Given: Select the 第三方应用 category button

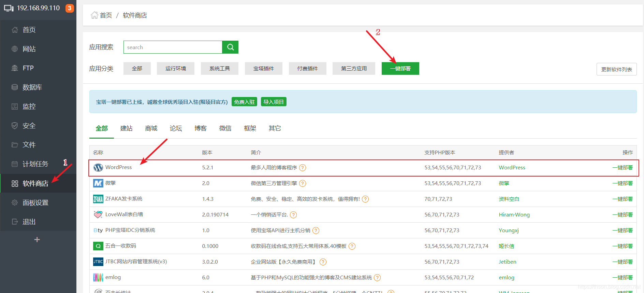Looking at the screenshot, I should [354, 68].
